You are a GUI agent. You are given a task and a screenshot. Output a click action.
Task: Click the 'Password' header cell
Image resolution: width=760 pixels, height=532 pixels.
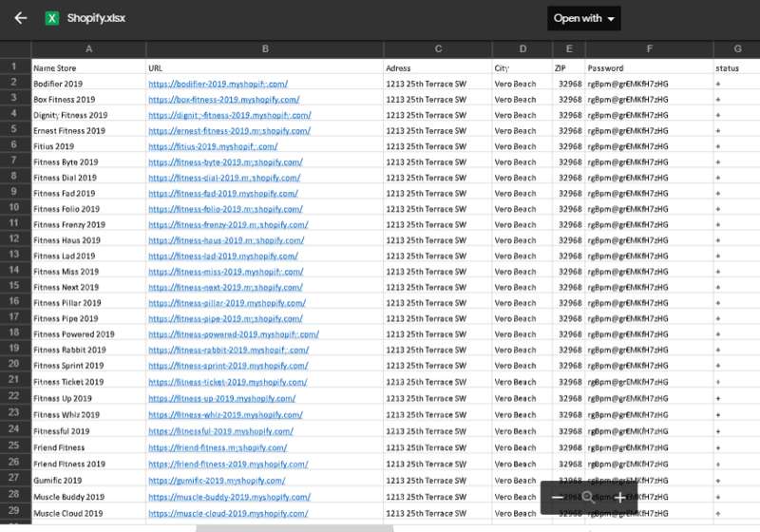point(605,68)
